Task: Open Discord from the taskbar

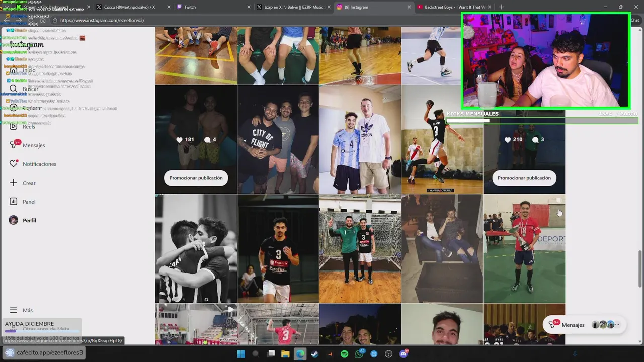Action: (404, 354)
